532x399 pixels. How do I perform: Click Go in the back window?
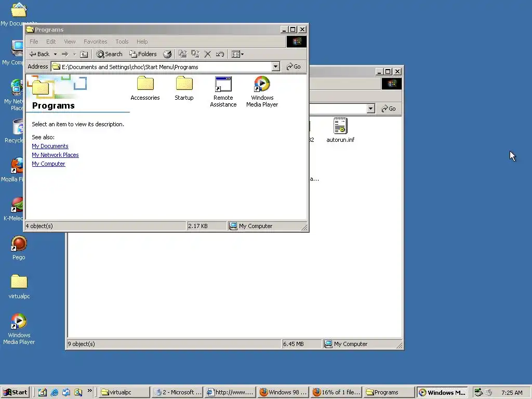[x=389, y=109]
